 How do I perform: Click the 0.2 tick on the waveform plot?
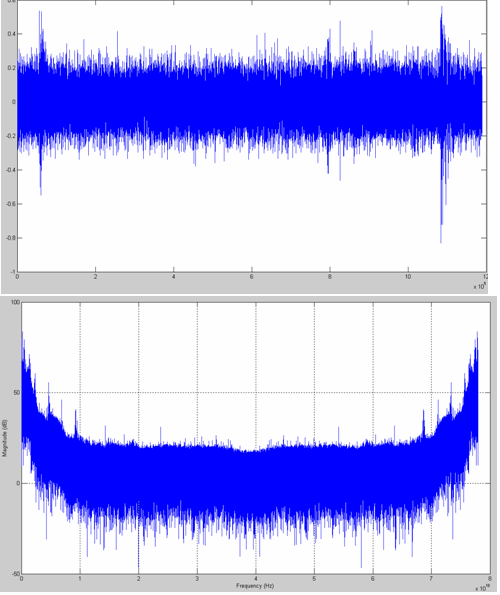pyautogui.click(x=12, y=68)
